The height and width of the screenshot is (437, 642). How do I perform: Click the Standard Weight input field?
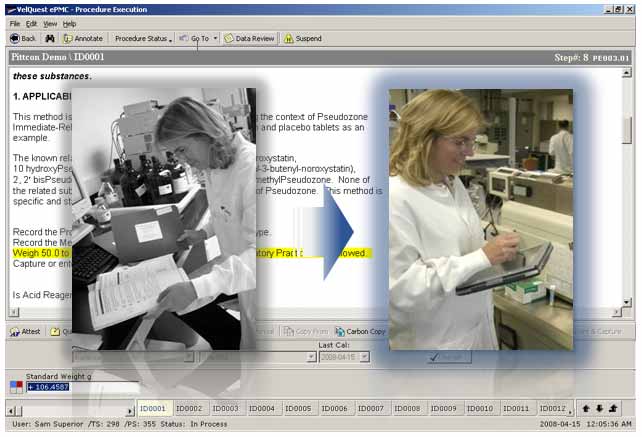[82, 387]
